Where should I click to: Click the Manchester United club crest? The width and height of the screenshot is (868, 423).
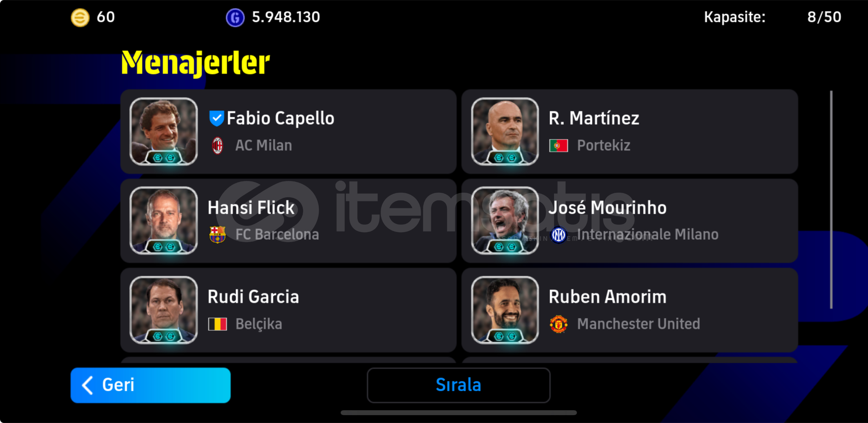click(559, 324)
